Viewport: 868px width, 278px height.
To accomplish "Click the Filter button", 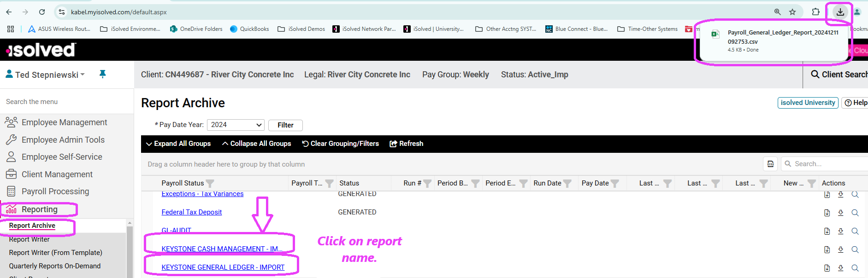I will coord(285,125).
